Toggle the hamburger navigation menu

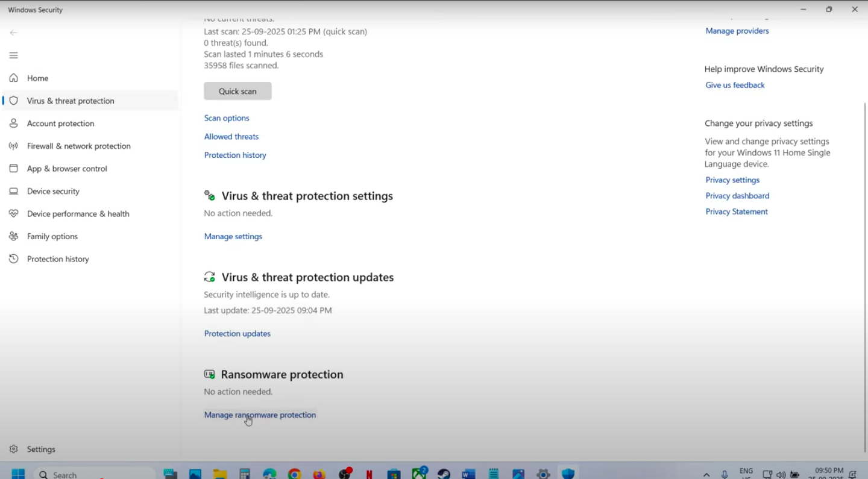13,55
